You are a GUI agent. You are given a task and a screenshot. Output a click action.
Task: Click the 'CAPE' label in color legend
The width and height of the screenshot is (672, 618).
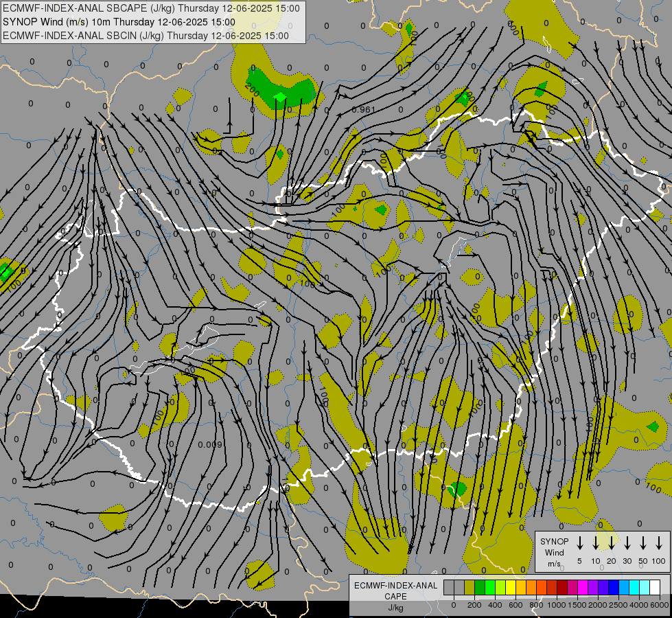[395, 597]
